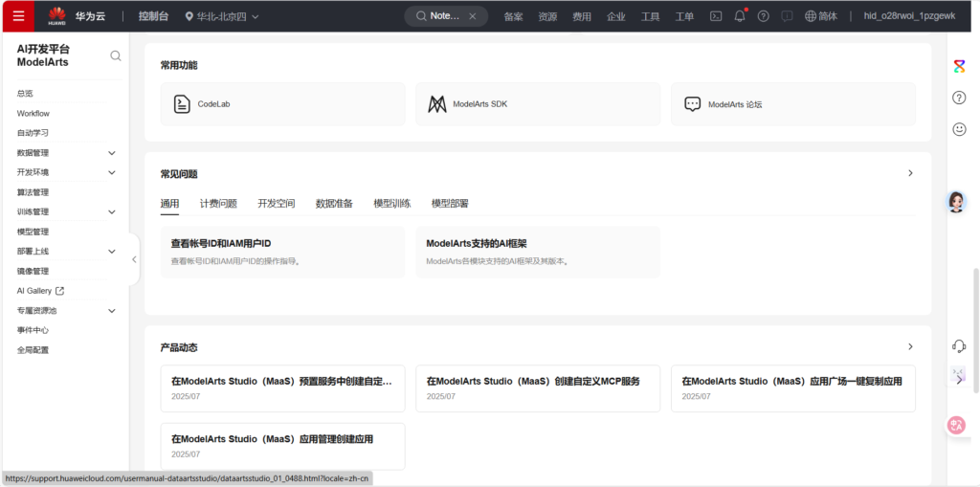Open 事件中心 in the sidebar
Viewport: 980px width, 487px height.
(x=33, y=330)
